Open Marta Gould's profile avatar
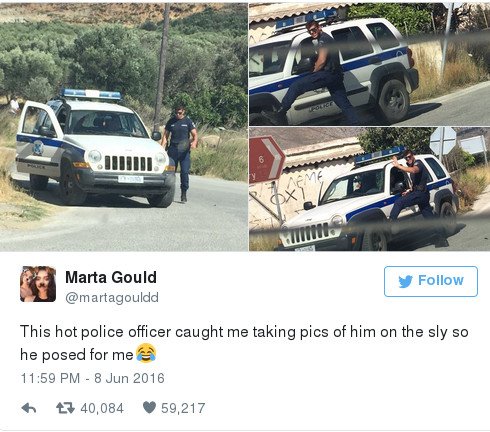 point(38,284)
